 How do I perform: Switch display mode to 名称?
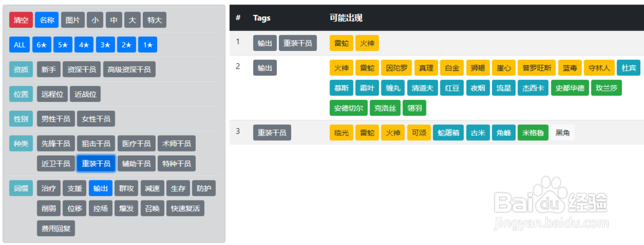tap(47, 20)
